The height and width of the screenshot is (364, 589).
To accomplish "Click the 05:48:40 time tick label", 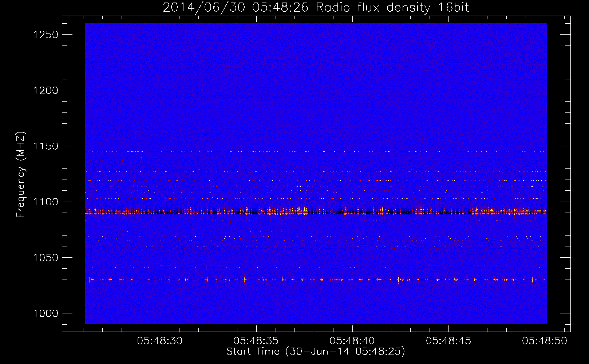I will (352, 341).
